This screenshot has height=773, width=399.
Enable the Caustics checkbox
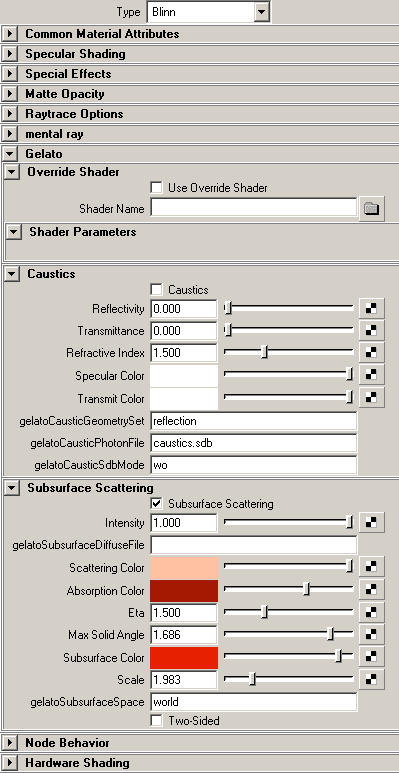pyautogui.click(x=156, y=289)
